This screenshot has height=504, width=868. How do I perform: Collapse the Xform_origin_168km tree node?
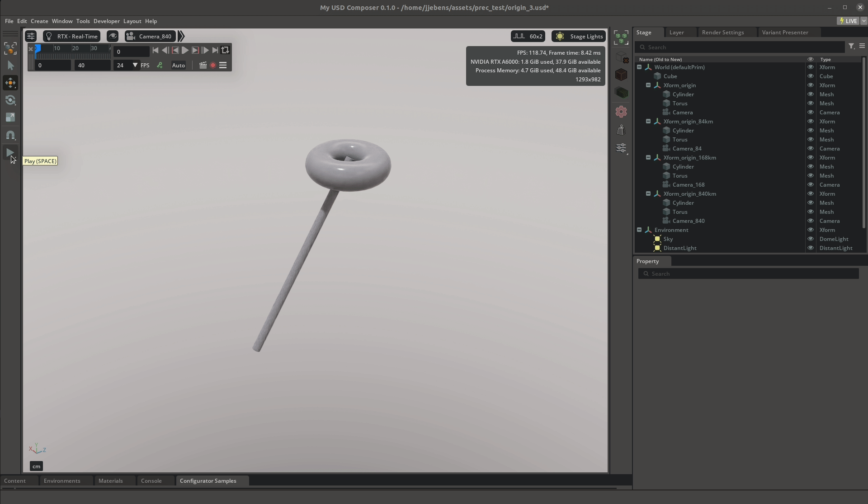coord(648,157)
